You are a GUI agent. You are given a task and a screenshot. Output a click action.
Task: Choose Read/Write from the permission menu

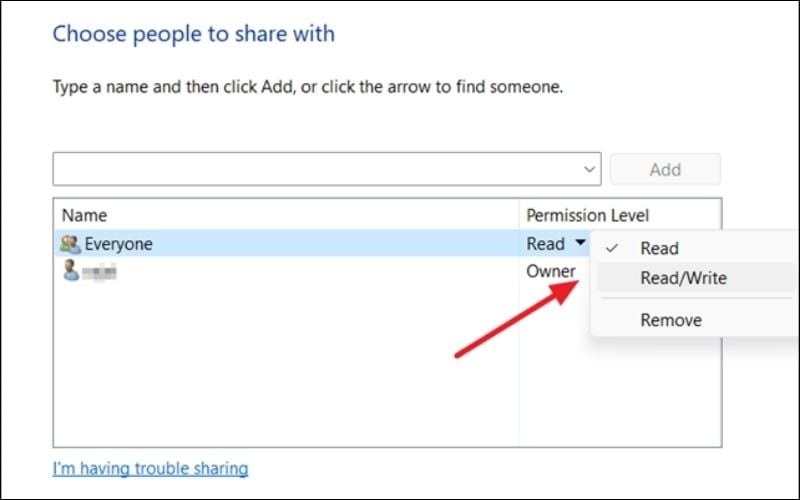(x=683, y=278)
